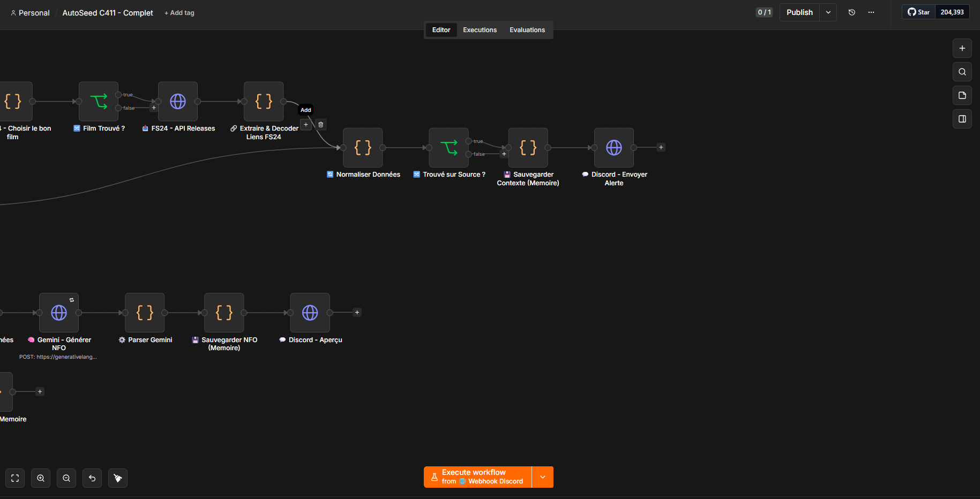Switch to the Executions tab
980x499 pixels.
coord(480,30)
